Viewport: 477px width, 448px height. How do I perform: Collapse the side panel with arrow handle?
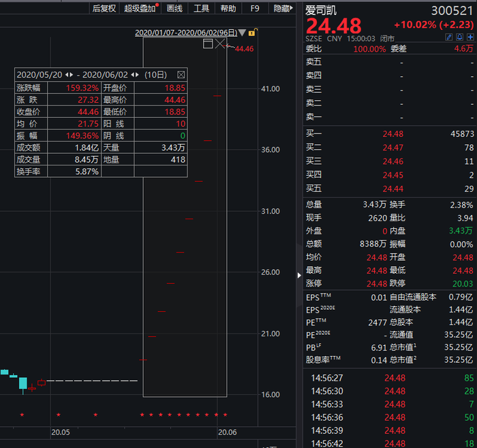click(x=299, y=275)
